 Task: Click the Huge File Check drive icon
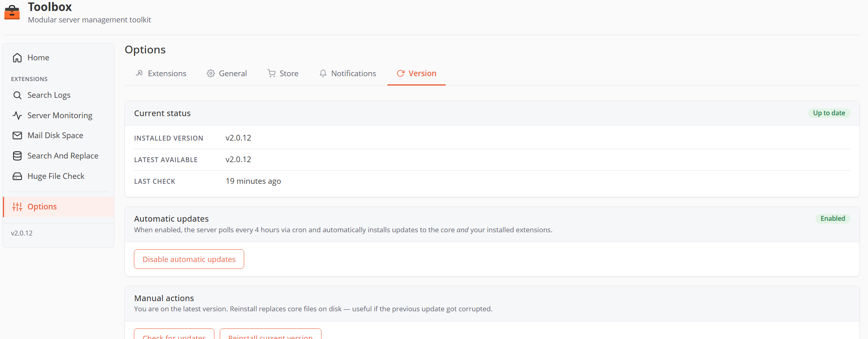coord(17,176)
